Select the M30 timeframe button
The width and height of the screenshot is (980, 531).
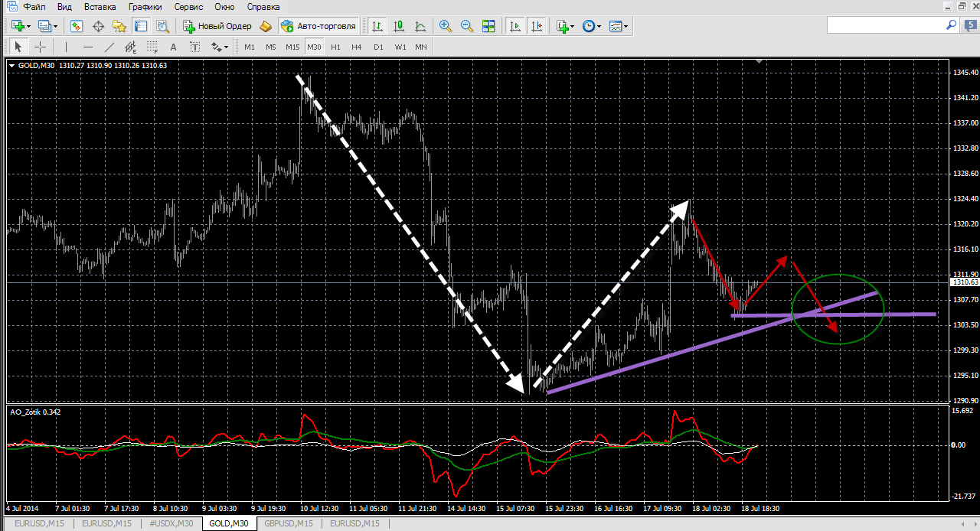pyautogui.click(x=314, y=47)
